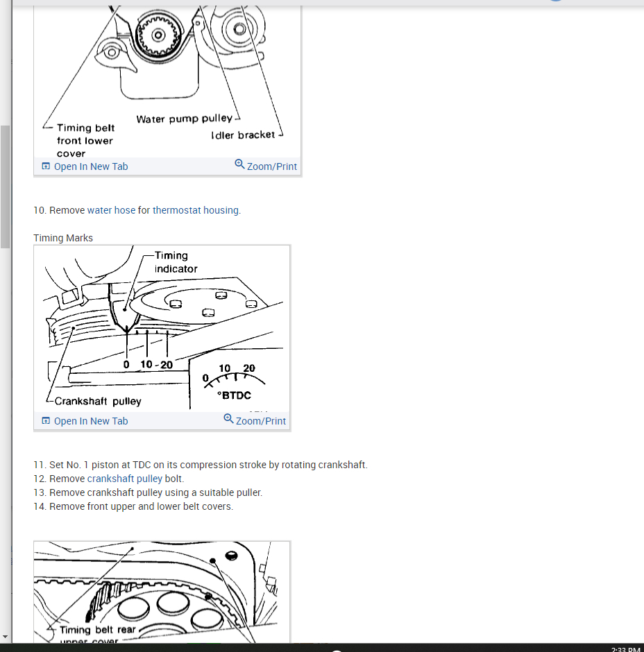
Task: Open the 'water hose' link
Action: 111,210
